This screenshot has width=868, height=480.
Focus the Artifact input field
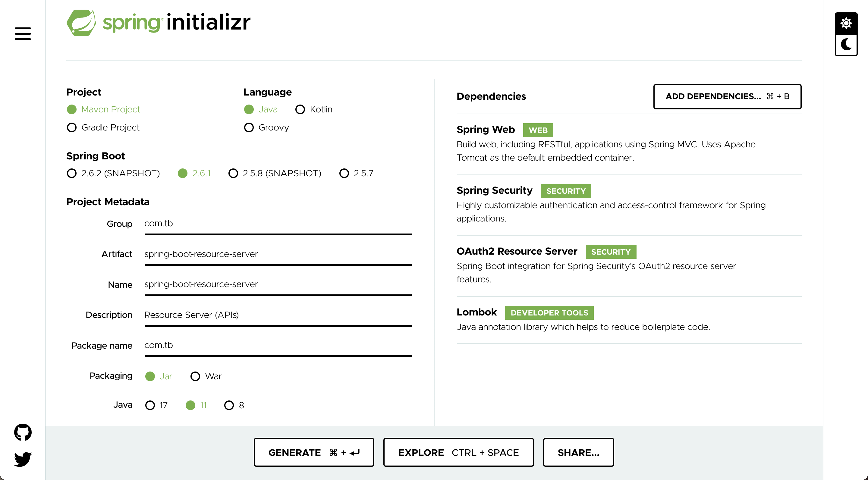tap(278, 254)
